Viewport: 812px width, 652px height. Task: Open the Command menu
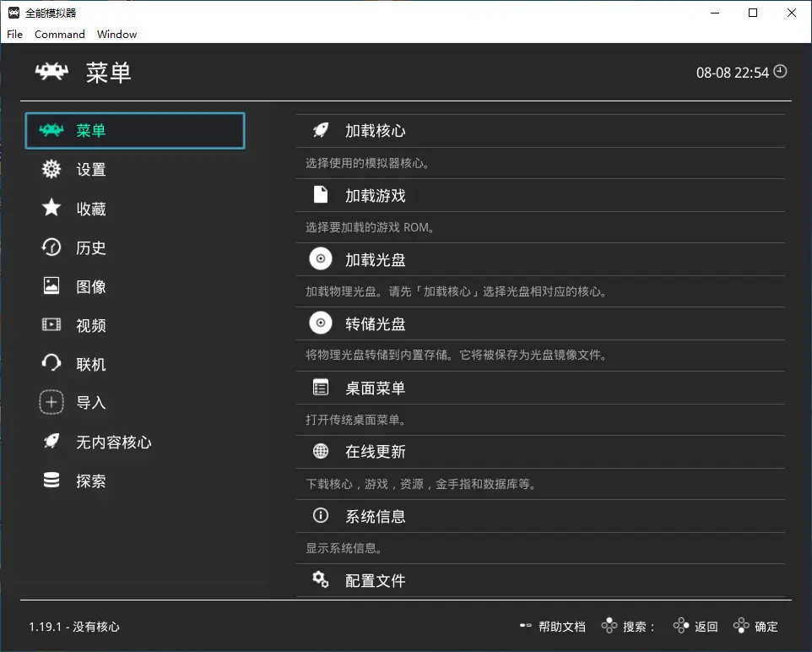click(59, 35)
